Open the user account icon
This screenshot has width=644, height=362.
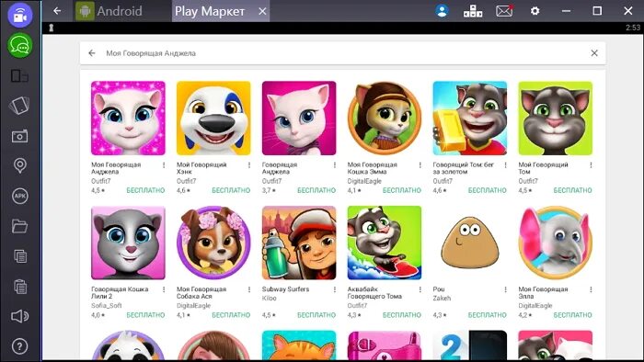click(x=442, y=11)
